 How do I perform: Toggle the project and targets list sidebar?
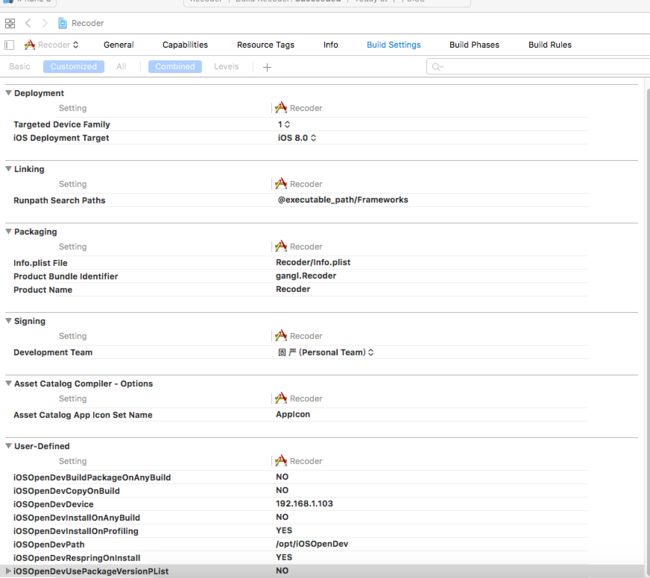9,45
